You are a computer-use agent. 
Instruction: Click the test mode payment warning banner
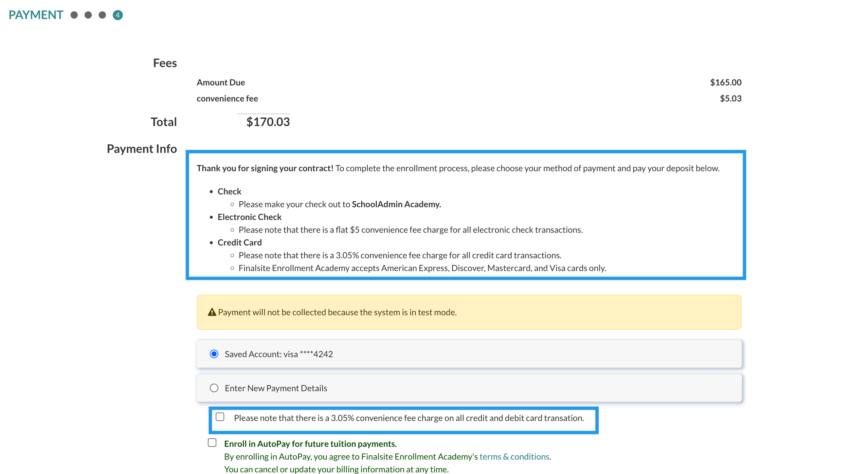point(469,312)
